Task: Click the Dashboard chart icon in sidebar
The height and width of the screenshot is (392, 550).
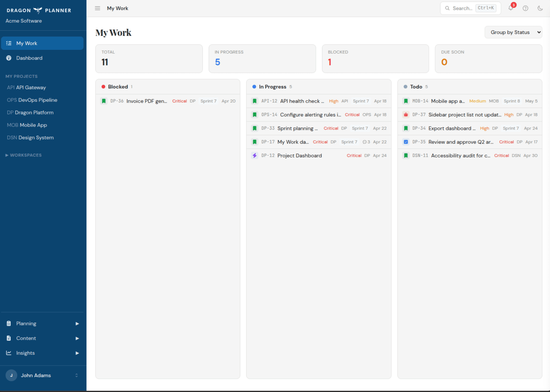Action: 9,58
